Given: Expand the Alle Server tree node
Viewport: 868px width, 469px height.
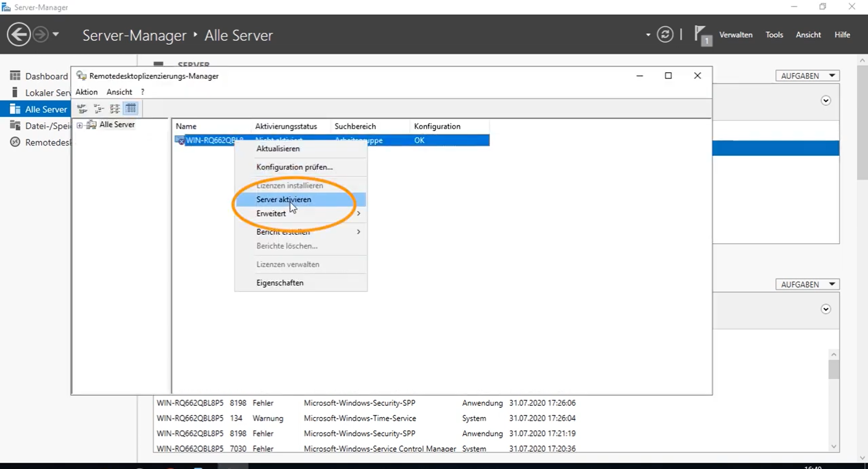Looking at the screenshot, I should [x=80, y=125].
